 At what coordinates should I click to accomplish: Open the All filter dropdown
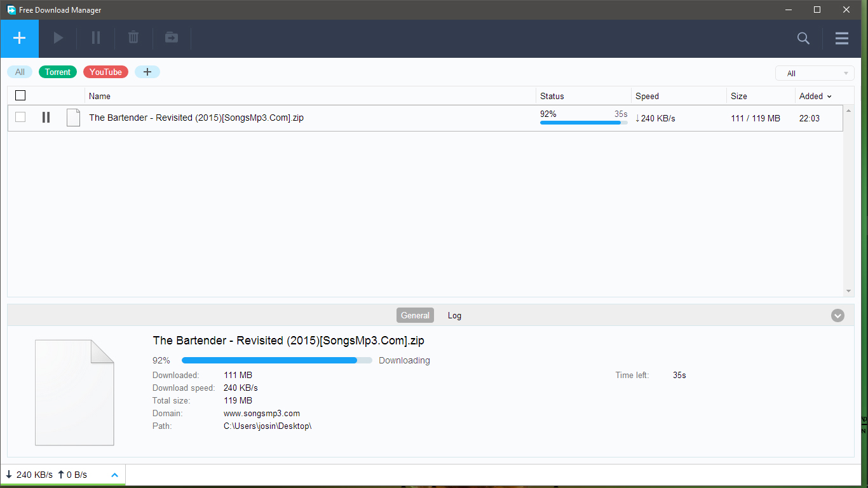815,73
